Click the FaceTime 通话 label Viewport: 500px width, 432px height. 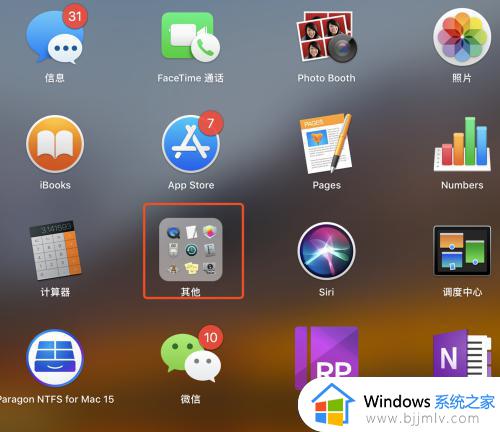click(x=190, y=78)
